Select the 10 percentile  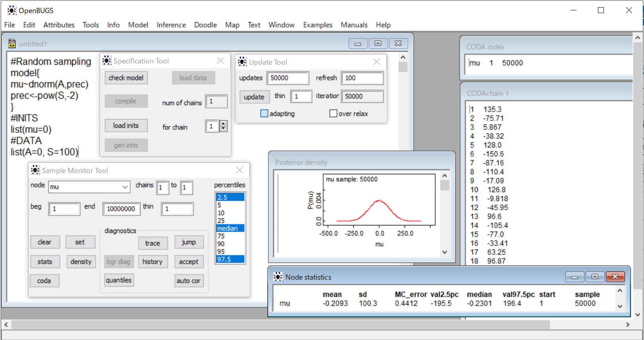coord(230,213)
